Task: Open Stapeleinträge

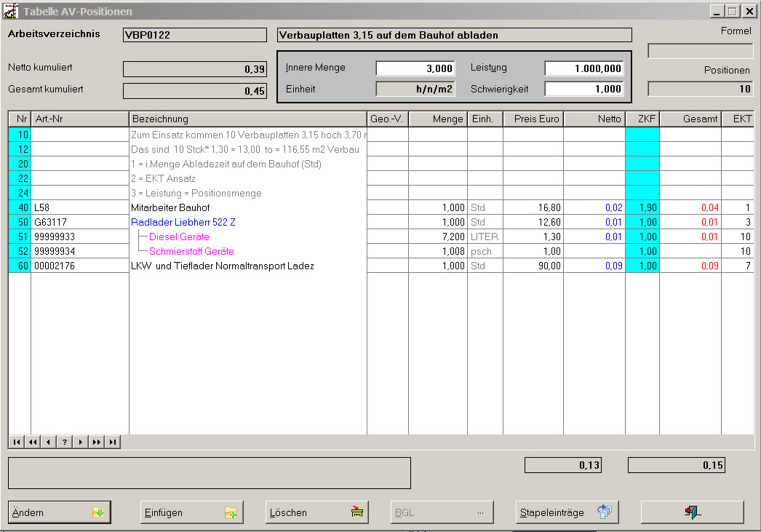Action: click(x=567, y=512)
